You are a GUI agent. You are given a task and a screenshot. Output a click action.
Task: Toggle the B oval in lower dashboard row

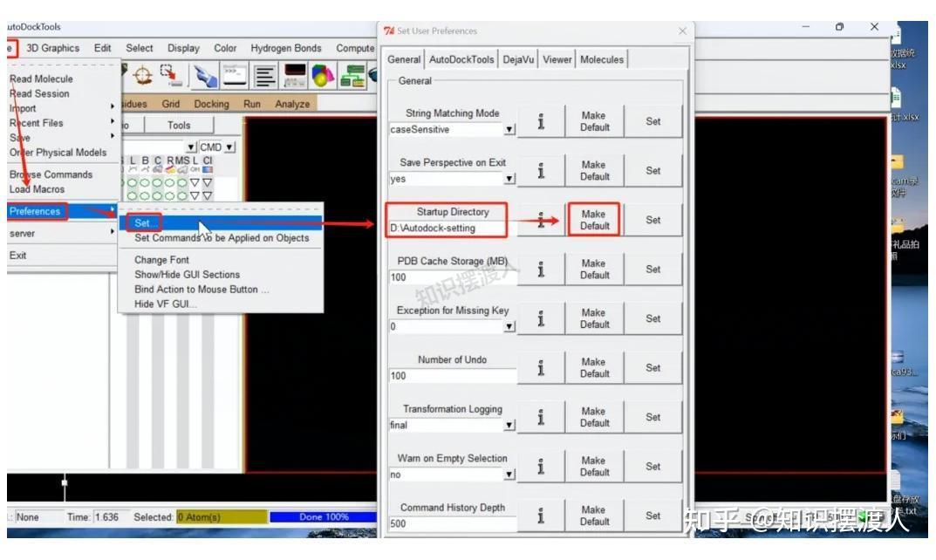145,195
